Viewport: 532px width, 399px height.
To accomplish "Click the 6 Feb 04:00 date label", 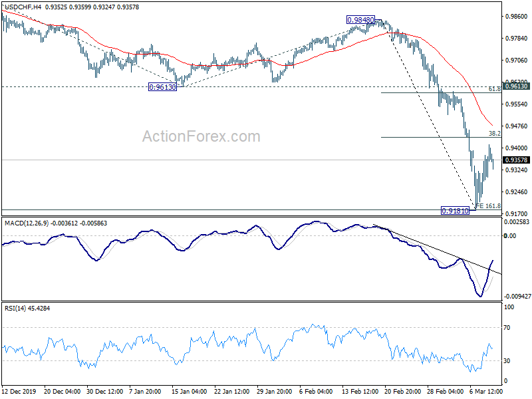I will 316,391.
